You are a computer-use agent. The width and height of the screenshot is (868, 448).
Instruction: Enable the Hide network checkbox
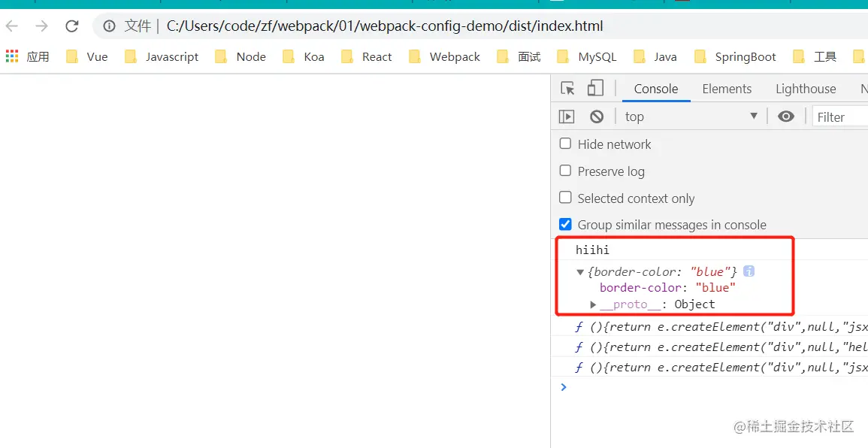pyautogui.click(x=565, y=144)
